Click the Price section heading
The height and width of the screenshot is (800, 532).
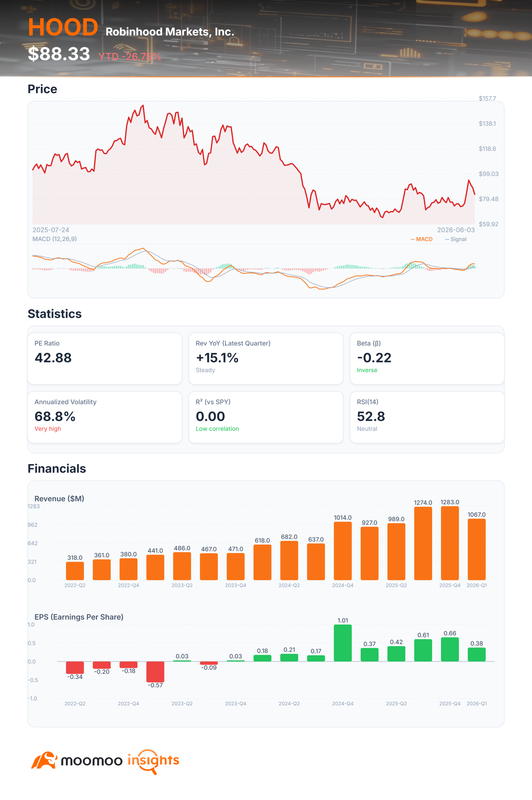tap(42, 89)
